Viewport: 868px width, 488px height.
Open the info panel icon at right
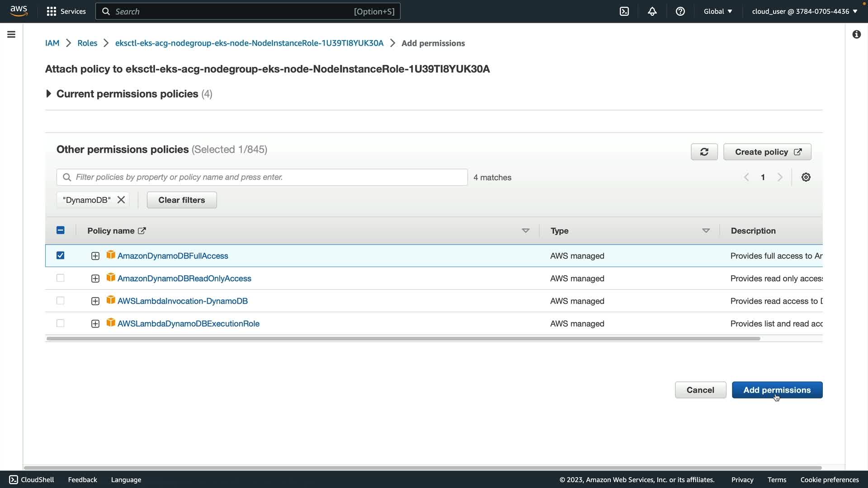[x=856, y=34]
